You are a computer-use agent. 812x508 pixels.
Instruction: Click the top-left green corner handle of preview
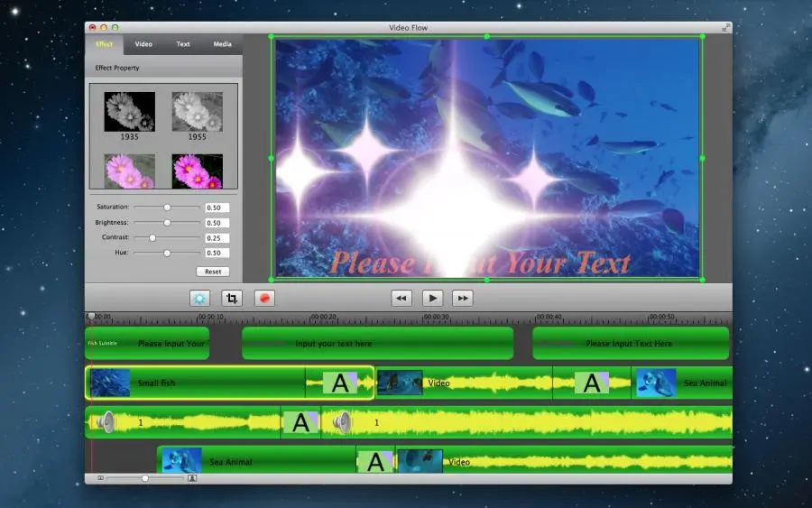coord(272,36)
